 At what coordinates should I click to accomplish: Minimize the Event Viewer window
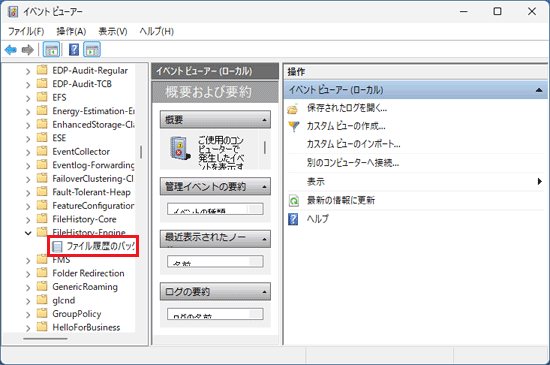coord(464,11)
